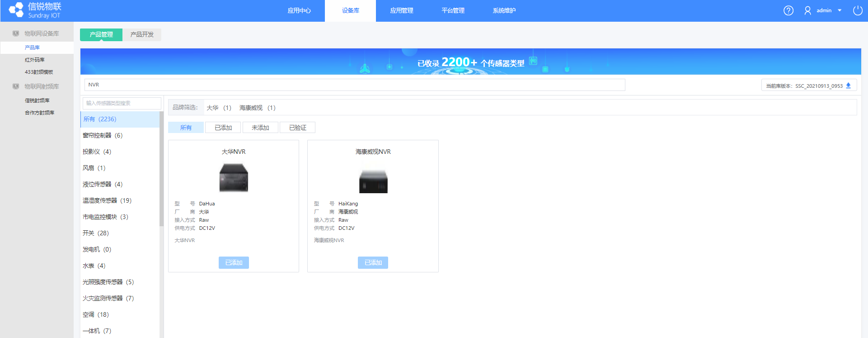The height and width of the screenshot is (338, 868).
Task: Select category 市电监控模块 (3)
Action: (x=120, y=217)
